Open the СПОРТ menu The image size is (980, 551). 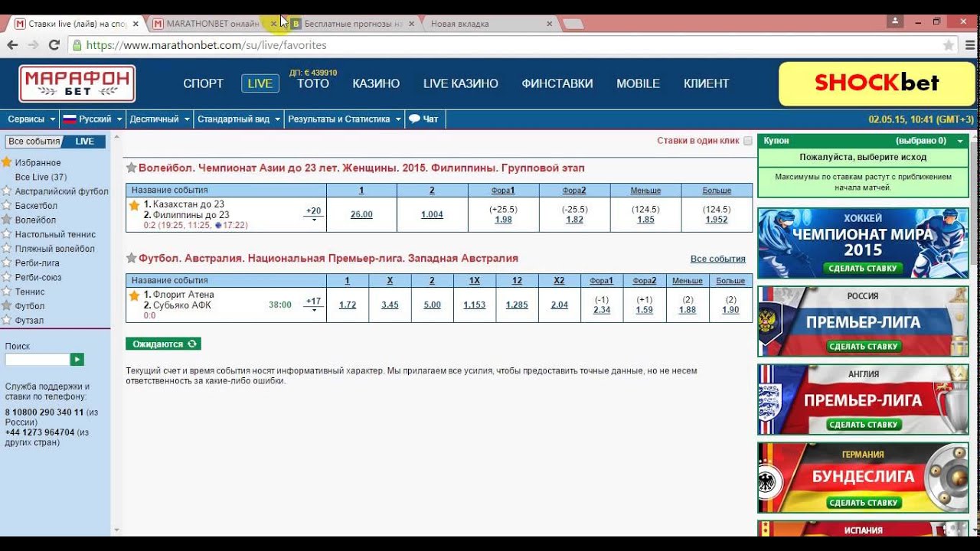coord(204,83)
